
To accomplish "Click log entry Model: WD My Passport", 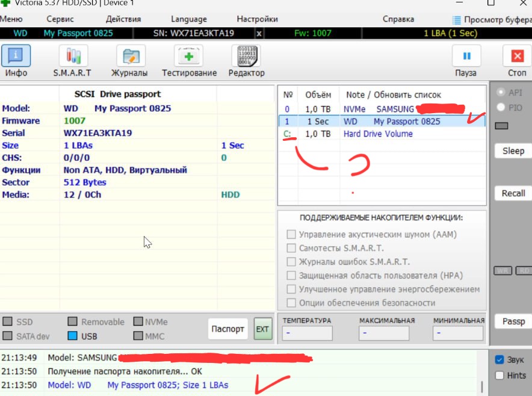I will point(138,385).
